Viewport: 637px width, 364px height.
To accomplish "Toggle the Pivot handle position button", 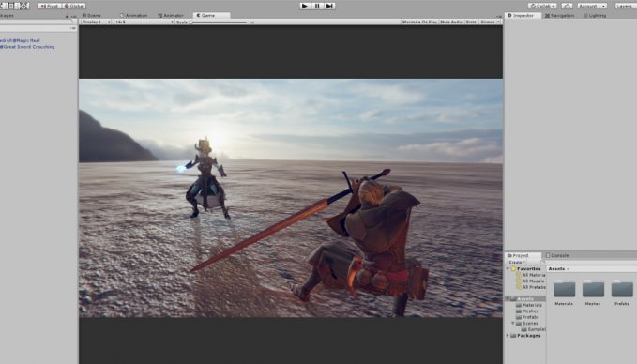I will [x=50, y=6].
